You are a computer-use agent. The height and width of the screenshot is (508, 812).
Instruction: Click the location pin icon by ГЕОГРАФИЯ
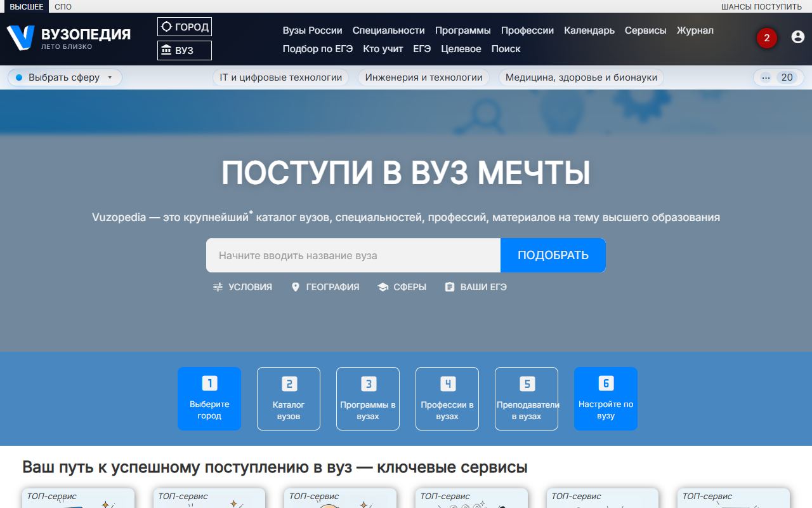(295, 287)
